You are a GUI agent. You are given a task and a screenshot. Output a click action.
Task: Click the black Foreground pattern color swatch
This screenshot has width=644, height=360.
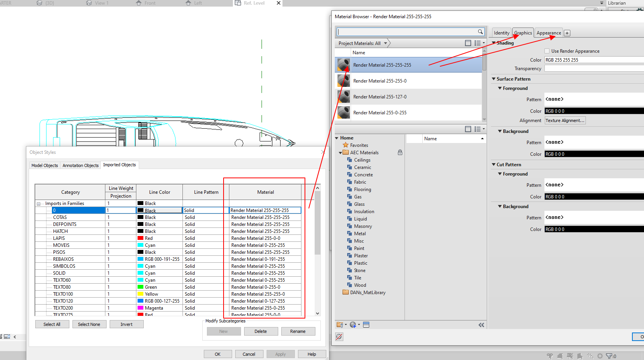pyautogui.click(x=593, y=111)
